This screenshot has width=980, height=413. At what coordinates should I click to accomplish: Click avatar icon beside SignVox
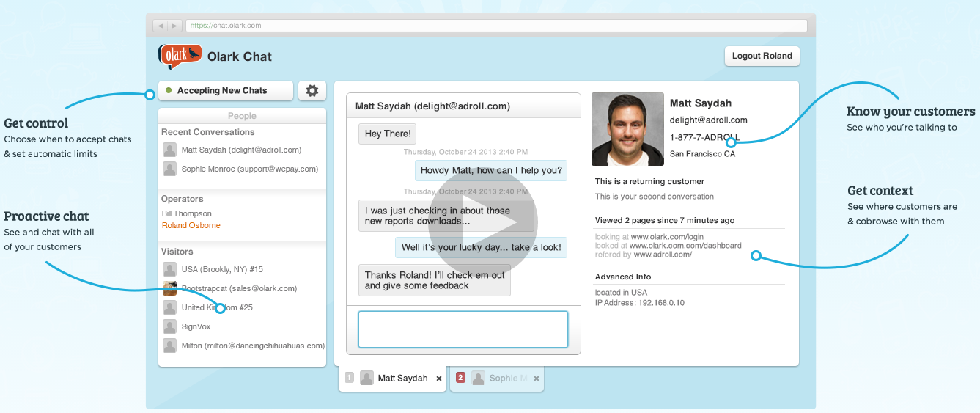(x=170, y=326)
